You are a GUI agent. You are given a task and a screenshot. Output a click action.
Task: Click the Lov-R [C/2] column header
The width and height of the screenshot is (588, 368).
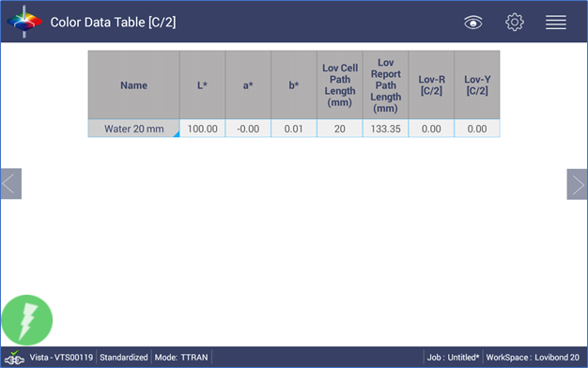(431, 85)
